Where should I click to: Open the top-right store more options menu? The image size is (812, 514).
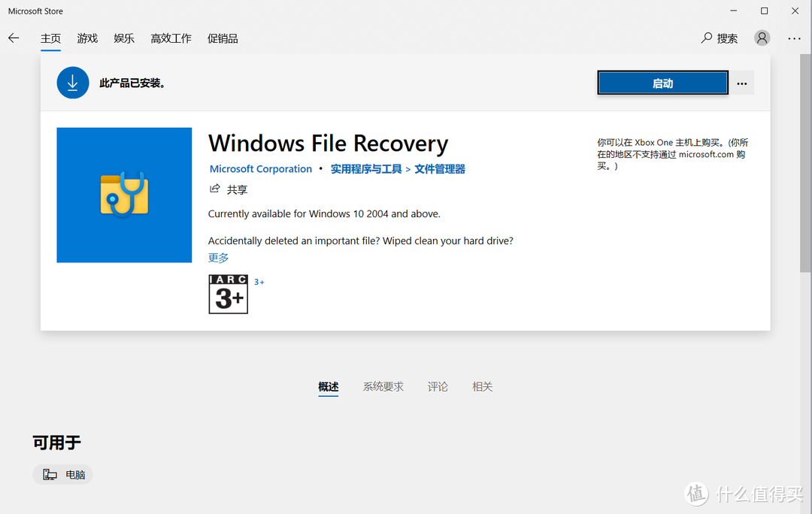(794, 38)
